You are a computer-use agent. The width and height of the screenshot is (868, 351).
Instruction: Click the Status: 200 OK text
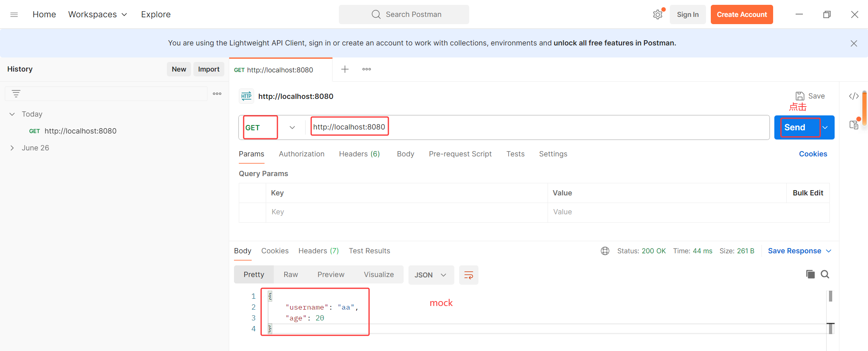point(642,251)
